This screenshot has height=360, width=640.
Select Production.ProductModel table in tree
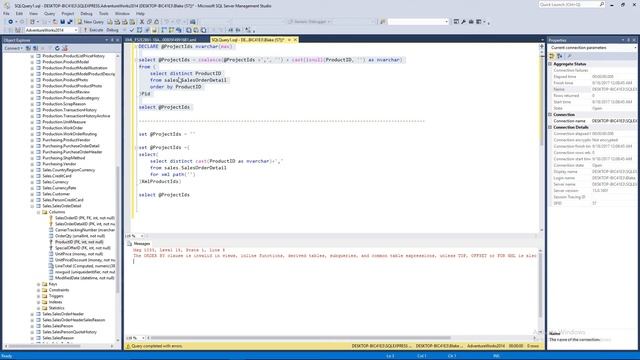tap(65, 62)
